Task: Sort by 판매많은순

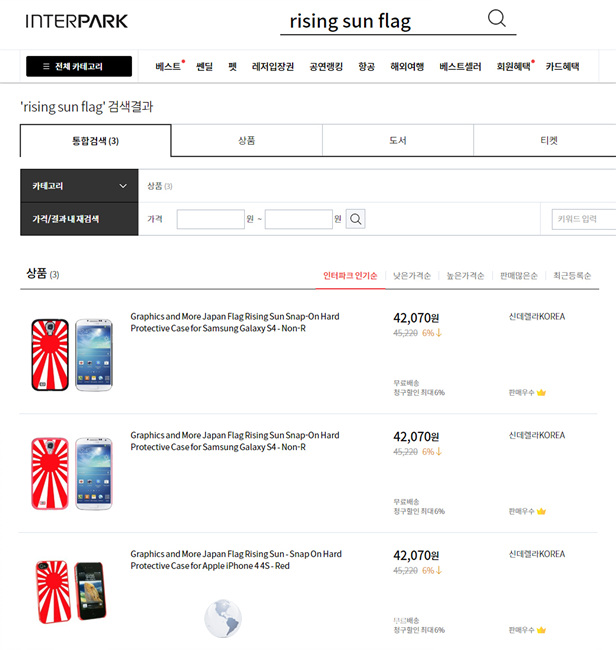Action: tap(519, 276)
